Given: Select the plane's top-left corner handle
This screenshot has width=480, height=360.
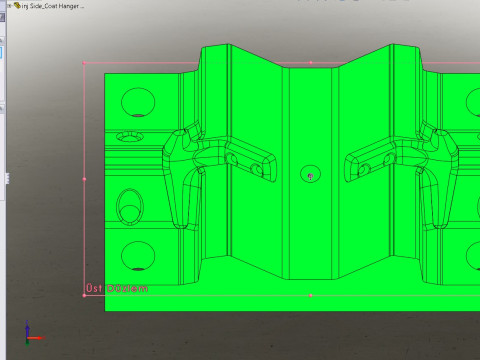Looking at the screenshot, I should click(84, 63).
